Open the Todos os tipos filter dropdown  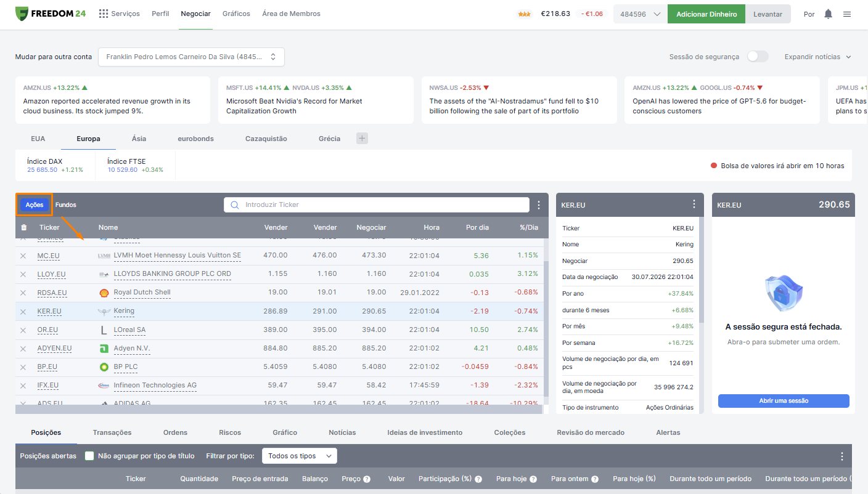coord(300,456)
